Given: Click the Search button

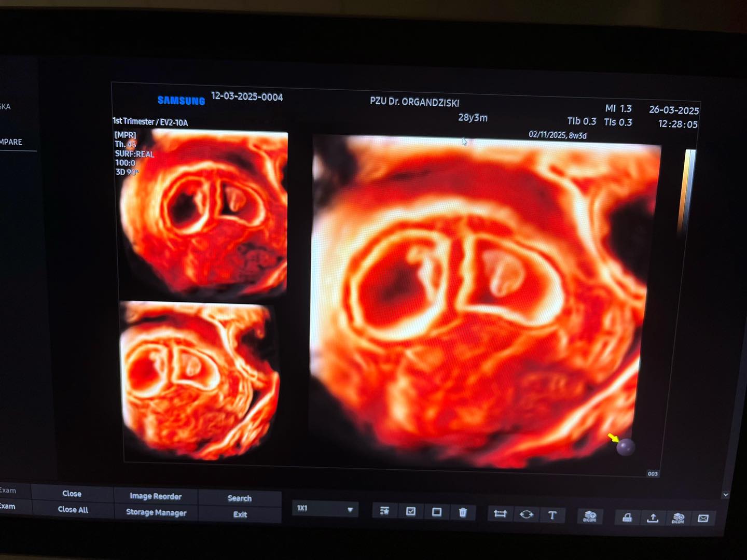Looking at the screenshot, I should point(240,498).
